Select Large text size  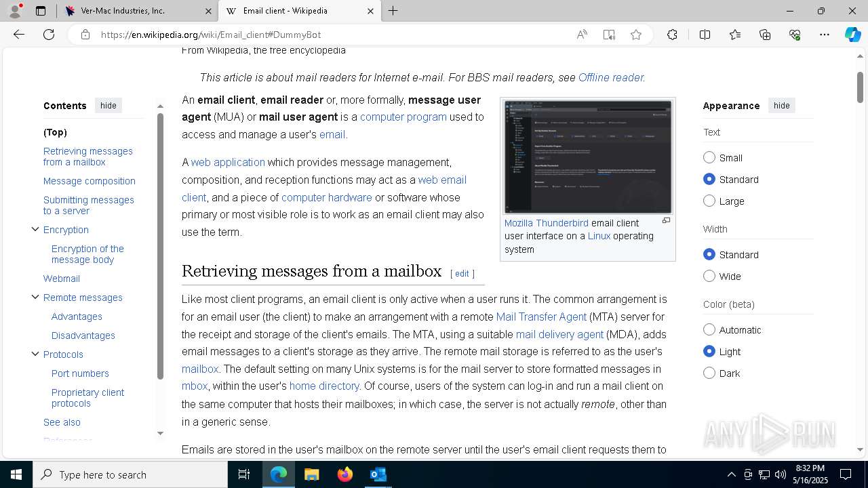click(709, 201)
